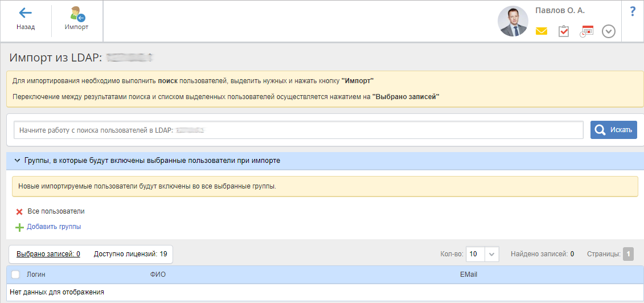This screenshot has height=303, width=644.
Task: Click the LDAP user search input field
Action: [x=298, y=130]
